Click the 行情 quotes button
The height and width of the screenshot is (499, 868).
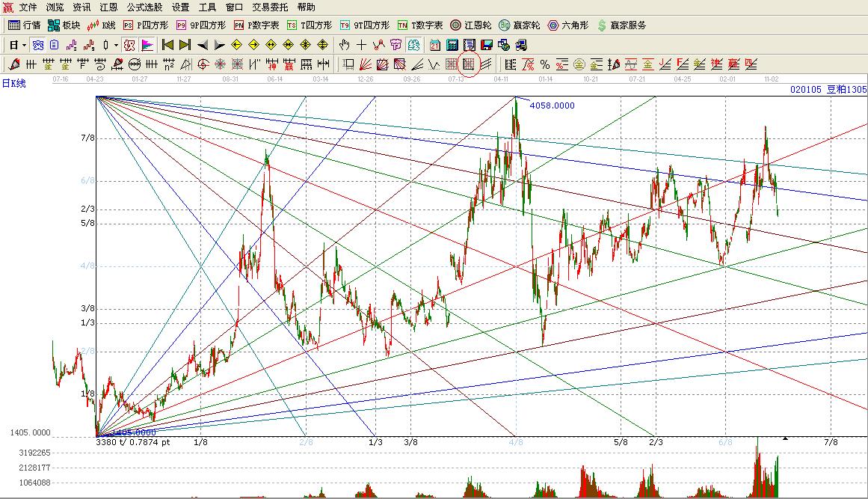pyautogui.click(x=24, y=25)
